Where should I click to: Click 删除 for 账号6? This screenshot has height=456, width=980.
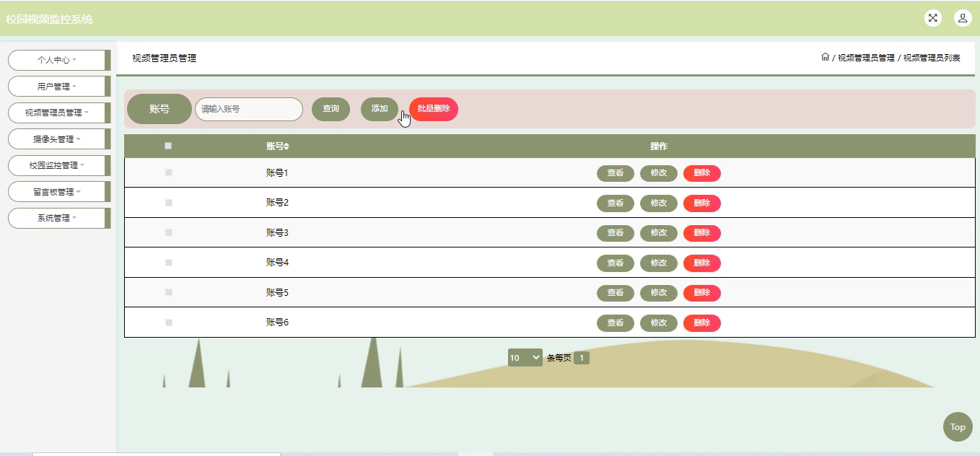tap(702, 323)
